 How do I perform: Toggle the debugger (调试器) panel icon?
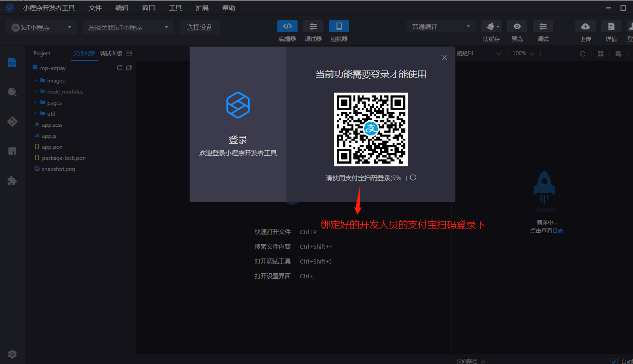click(313, 26)
